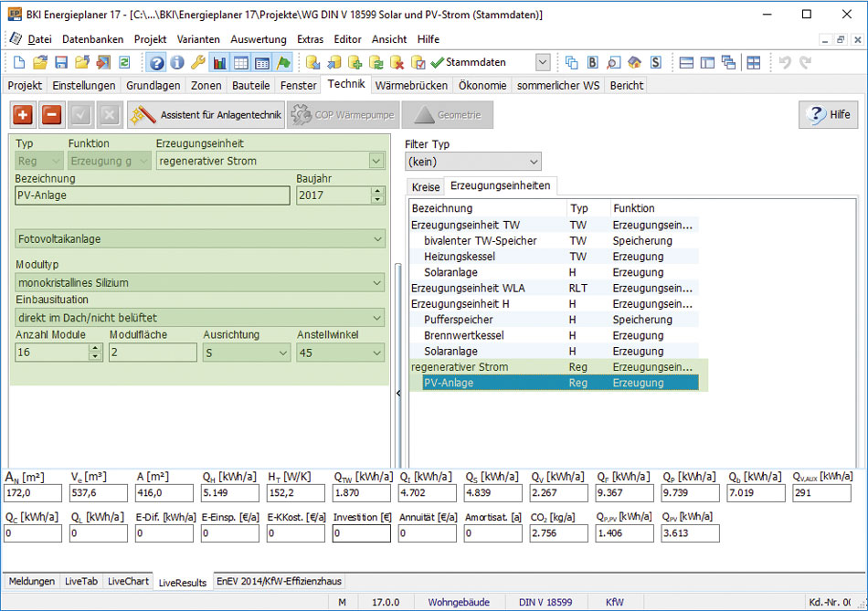Open the Einbausituation dropdown

[200, 318]
